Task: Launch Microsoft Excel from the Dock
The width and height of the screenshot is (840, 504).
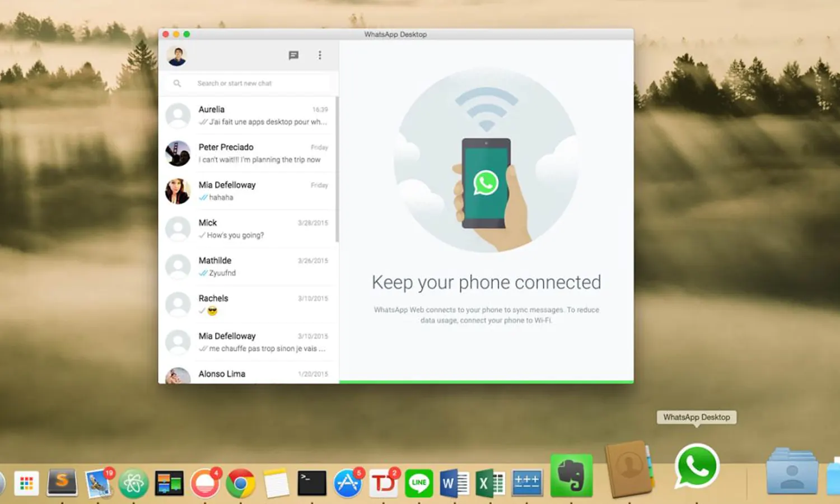Action: click(x=490, y=483)
